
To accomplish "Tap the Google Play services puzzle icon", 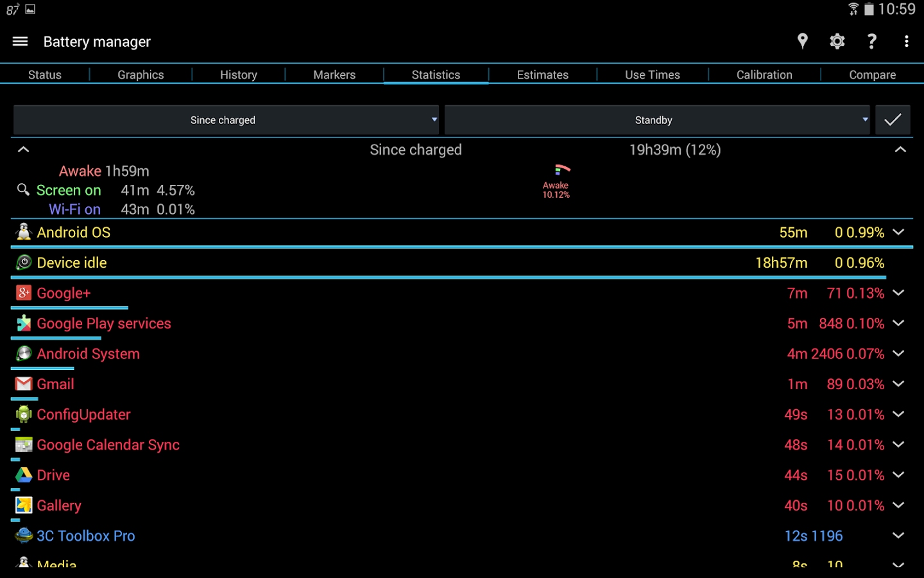I will 24,323.
